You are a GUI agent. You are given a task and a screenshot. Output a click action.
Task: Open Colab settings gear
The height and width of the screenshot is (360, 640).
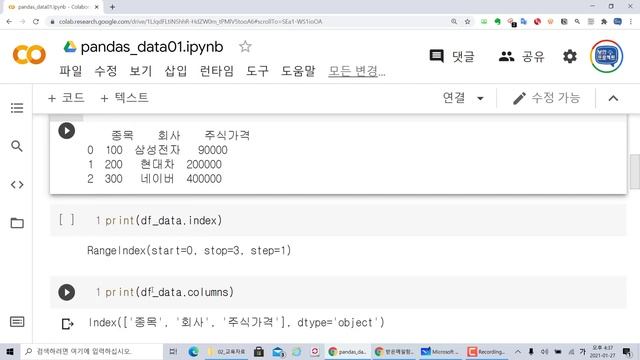(570, 56)
